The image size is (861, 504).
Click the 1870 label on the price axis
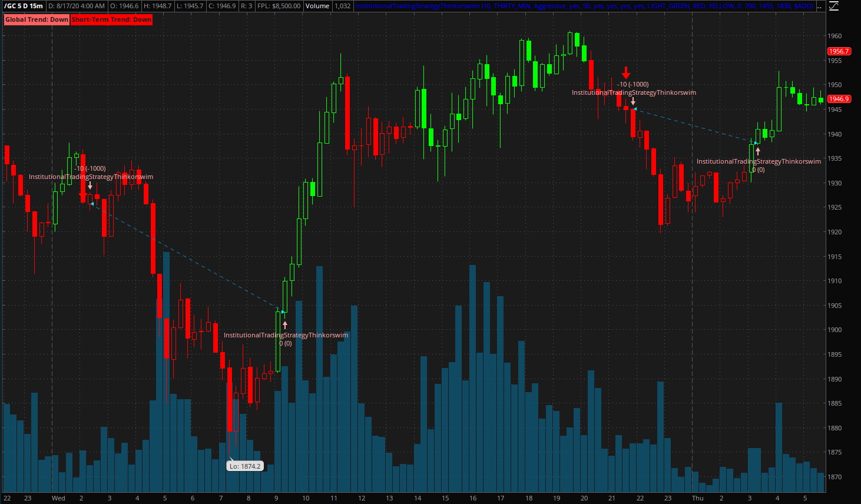pyautogui.click(x=834, y=477)
